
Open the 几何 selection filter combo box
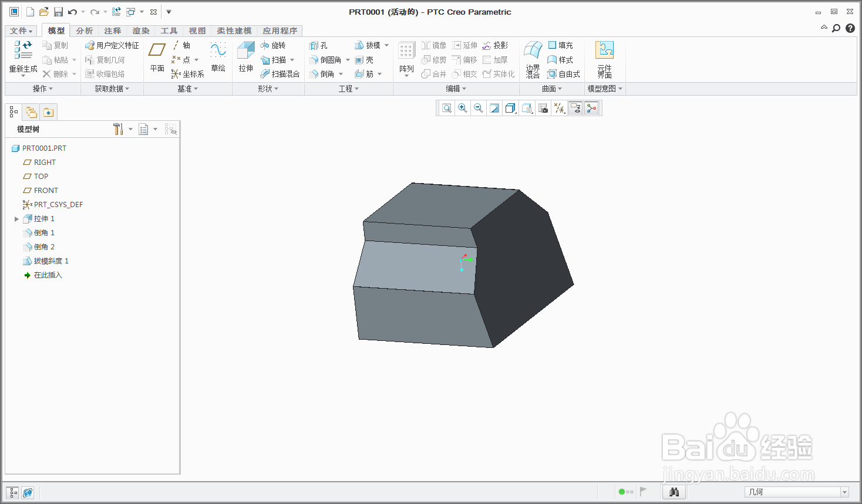click(x=797, y=492)
